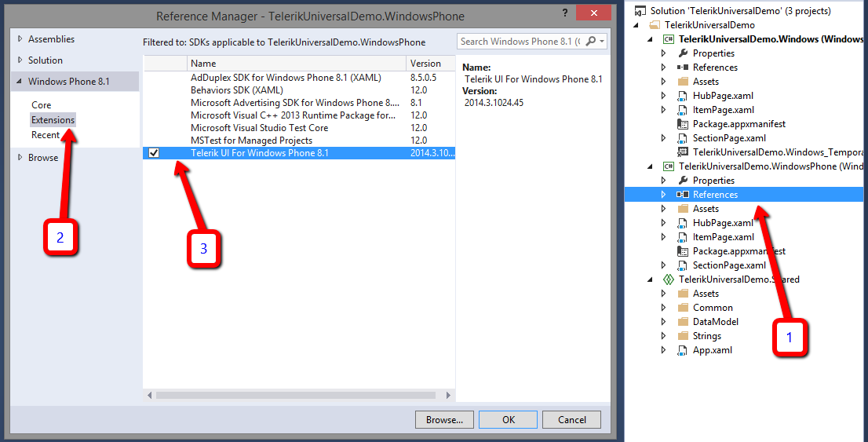
Task: Click the 8.5.0.5 version cell
Action: (424, 78)
